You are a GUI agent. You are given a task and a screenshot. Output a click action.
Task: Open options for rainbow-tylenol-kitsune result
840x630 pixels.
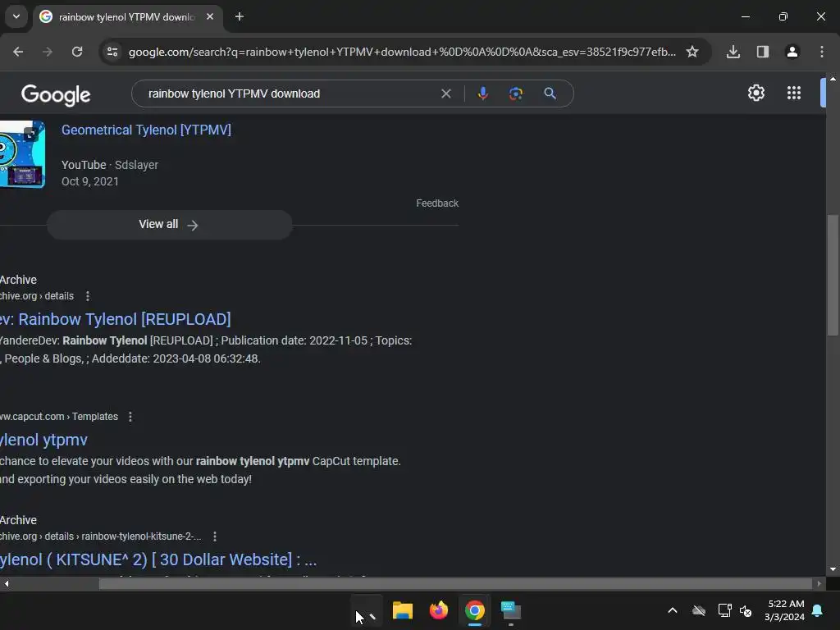[215, 536]
